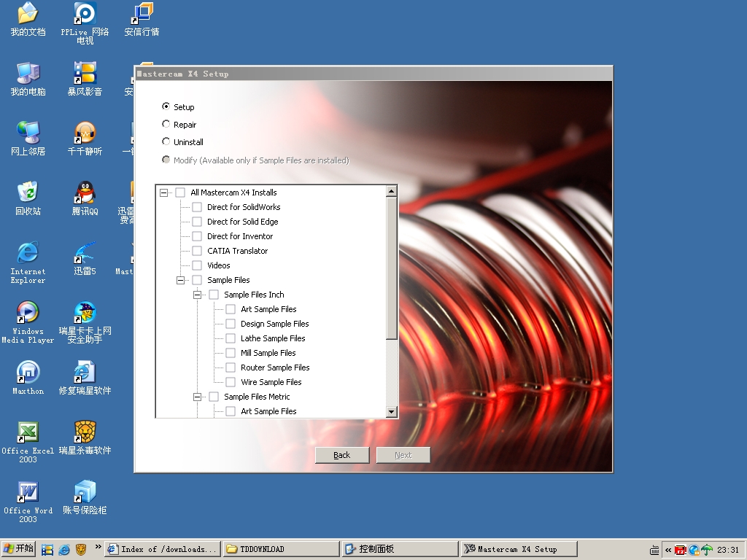
Task: Collapse the Sample Files Inch tree node
Action: pyautogui.click(x=197, y=295)
